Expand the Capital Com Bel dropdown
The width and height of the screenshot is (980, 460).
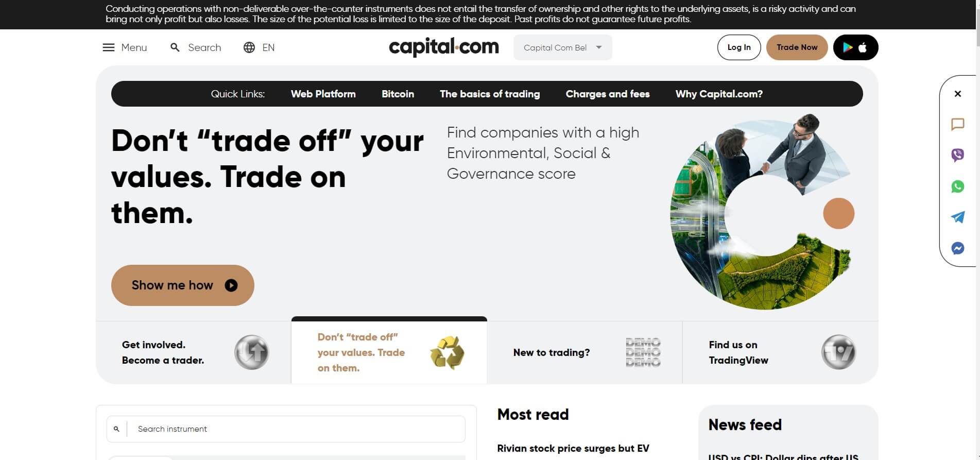[563, 47]
